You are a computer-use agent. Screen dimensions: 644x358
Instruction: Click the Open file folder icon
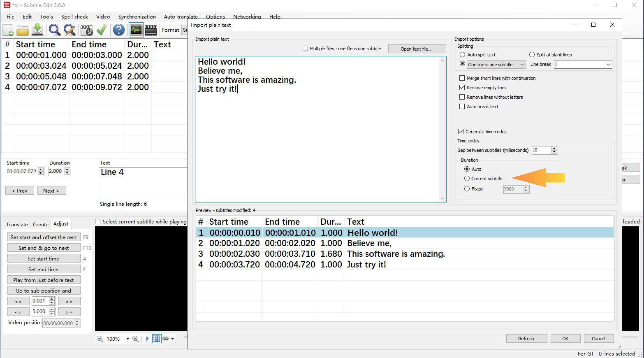[x=23, y=30]
